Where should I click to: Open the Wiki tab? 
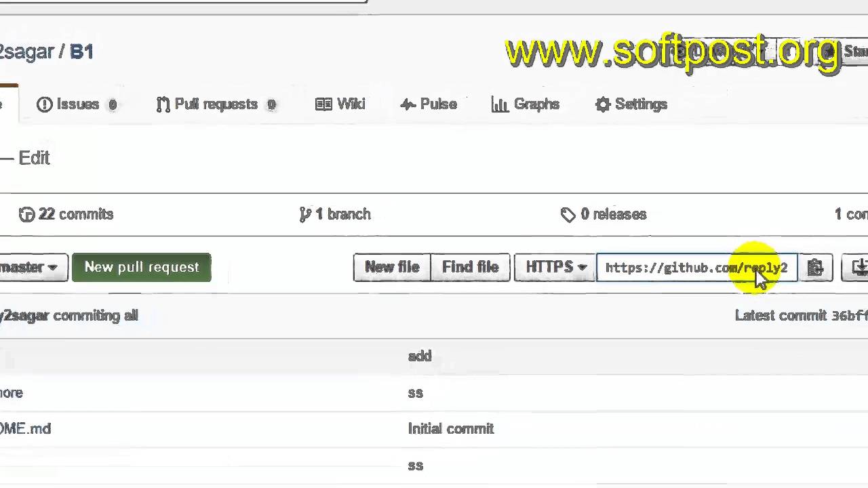pos(340,104)
